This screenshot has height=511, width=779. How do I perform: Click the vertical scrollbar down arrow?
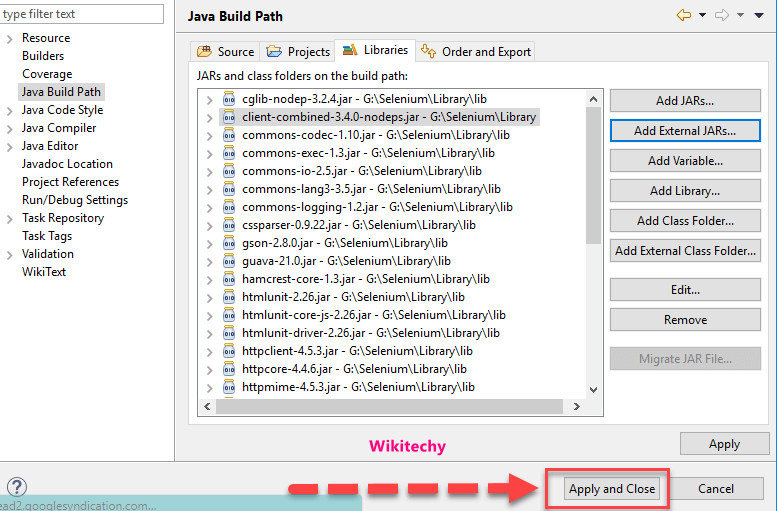(593, 389)
